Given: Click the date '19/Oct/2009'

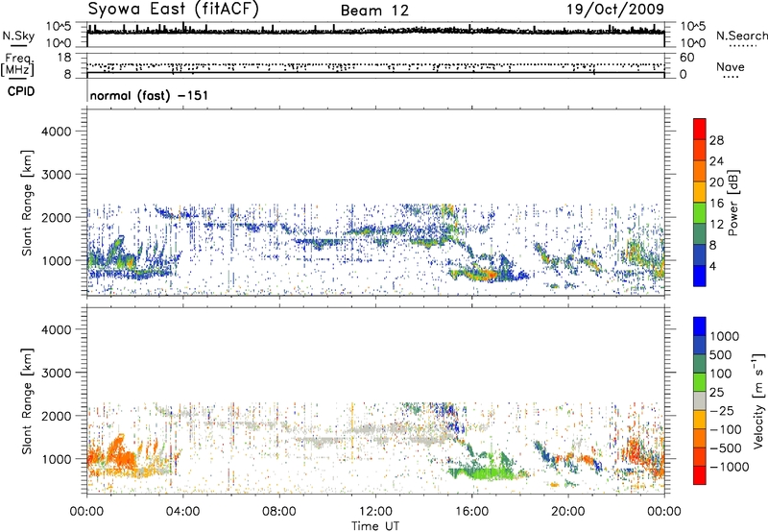Looking at the screenshot, I should [x=615, y=10].
